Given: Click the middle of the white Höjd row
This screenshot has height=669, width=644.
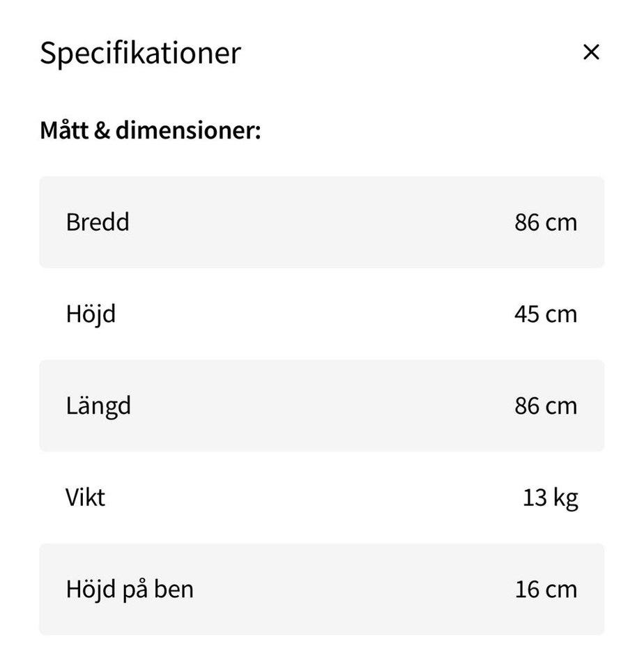Looking at the screenshot, I should pos(322,314).
